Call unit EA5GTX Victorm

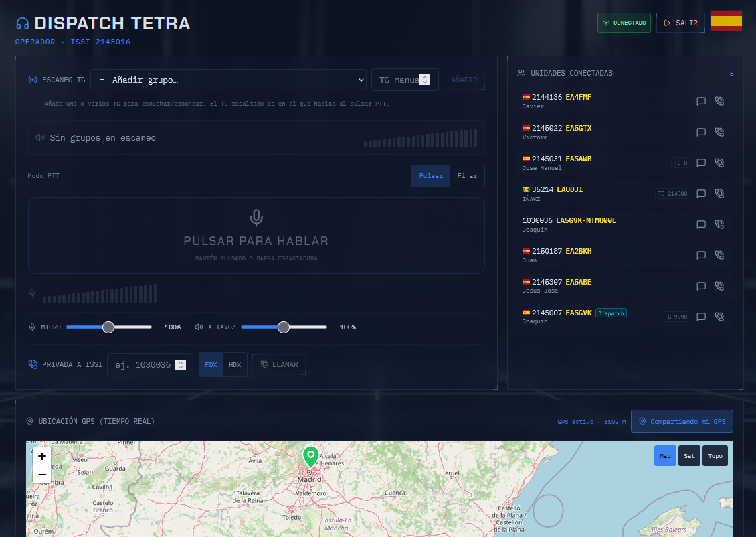click(x=719, y=132)
